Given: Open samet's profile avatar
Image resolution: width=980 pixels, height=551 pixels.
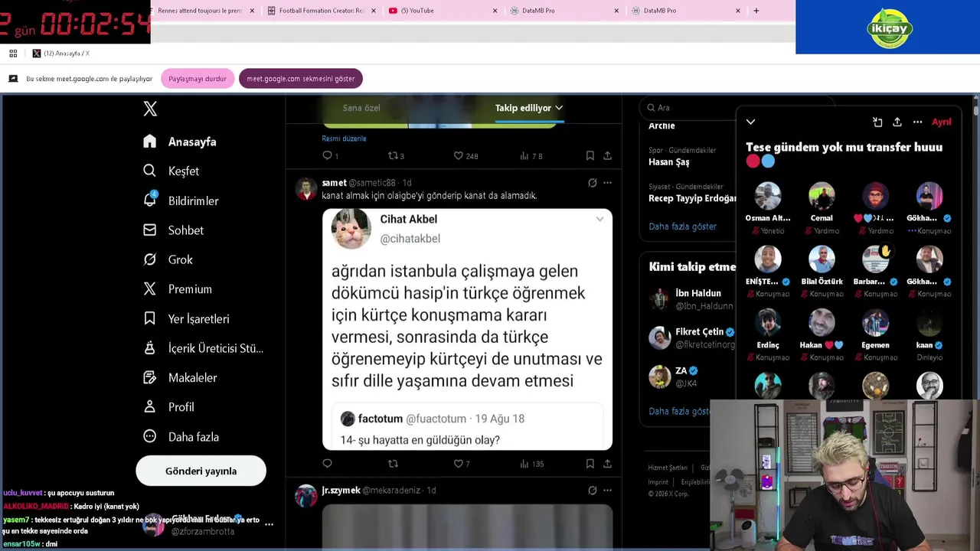Looking at the screenshot, I should point(306,188).
